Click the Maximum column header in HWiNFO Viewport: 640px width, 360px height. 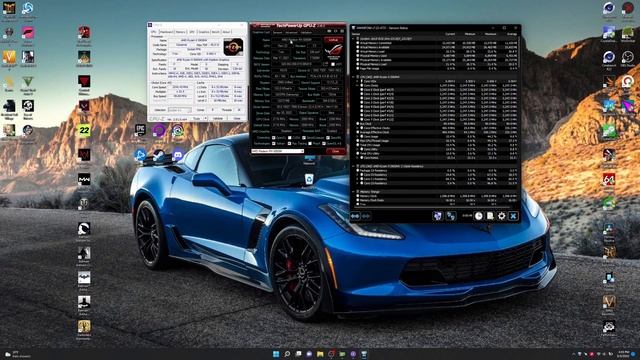click(x=490, y=34)
